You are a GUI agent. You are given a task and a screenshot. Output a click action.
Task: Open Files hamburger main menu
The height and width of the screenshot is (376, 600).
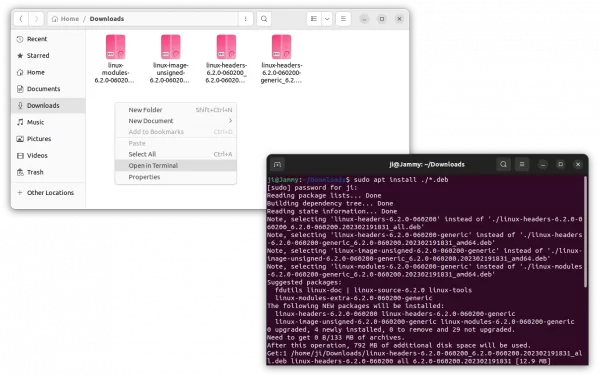pyautogui.click(x=343, y=19)
